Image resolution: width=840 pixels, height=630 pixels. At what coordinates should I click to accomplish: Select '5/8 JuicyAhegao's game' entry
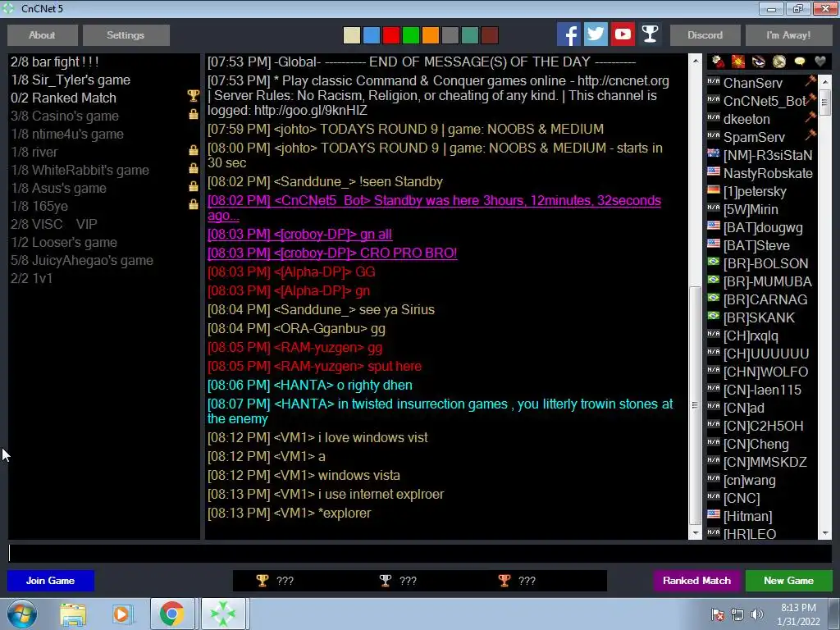tap(104, 260)
